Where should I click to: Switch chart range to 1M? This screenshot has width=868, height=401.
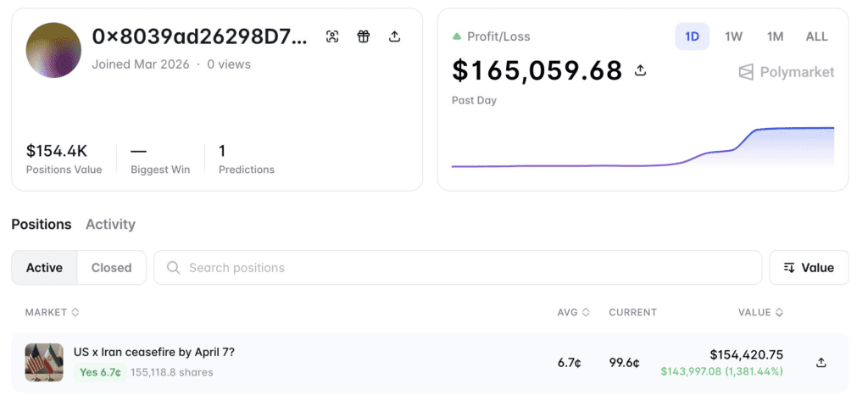click(x=775, y=36)
